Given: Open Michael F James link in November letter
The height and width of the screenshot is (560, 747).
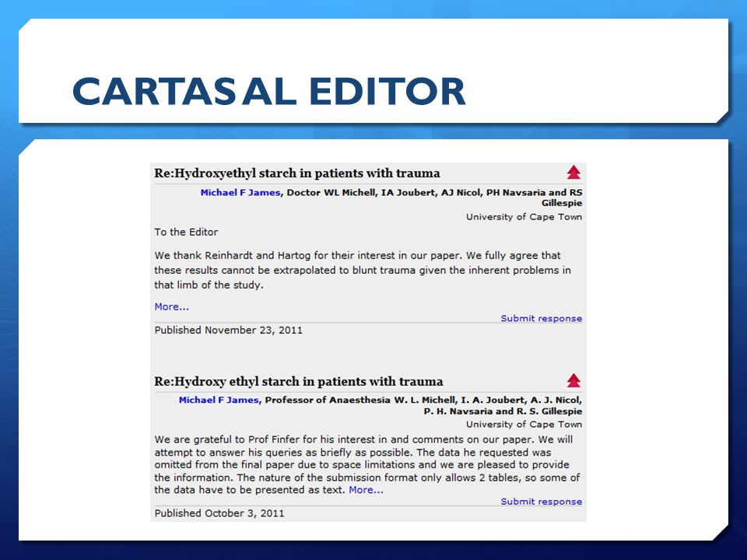Looking at the screenshot, I should (240, 192).
